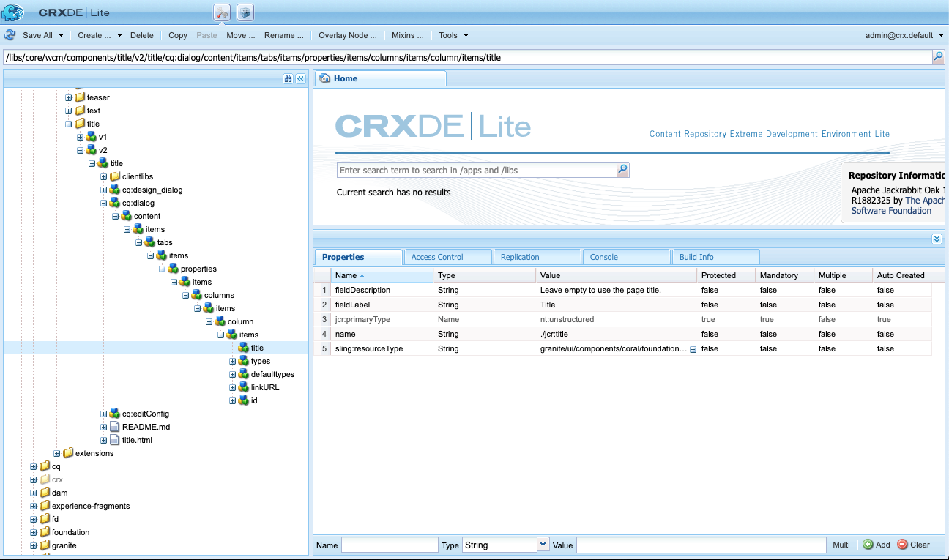Click the Move toolbar button
The height and width of the screenshot is (560, 949).
[x=241, y=35]
